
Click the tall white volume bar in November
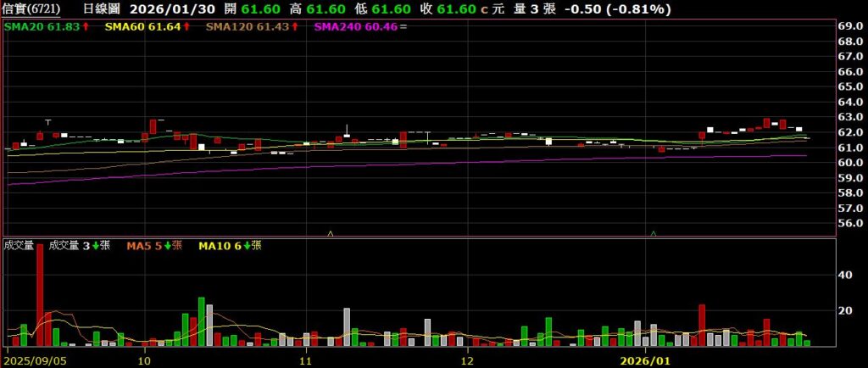pyautogui.click(x=347, y=326)
